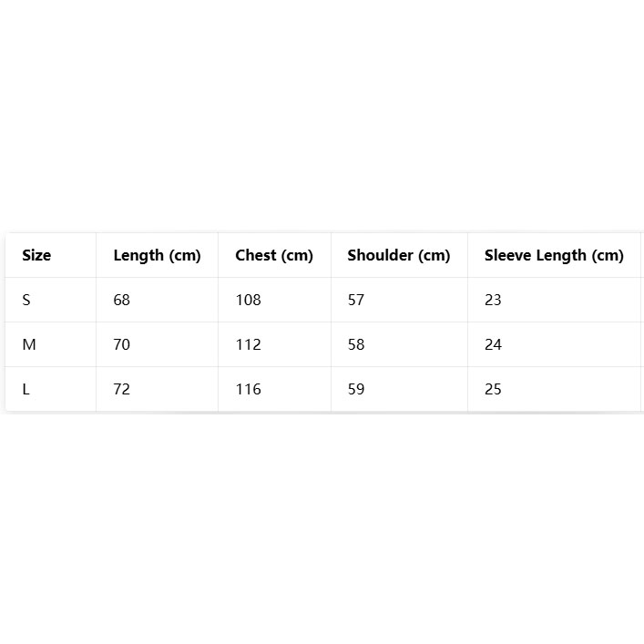This screenshot has height=644, width=644.
Task: Select the chest value 108
Action: [248, 300]
